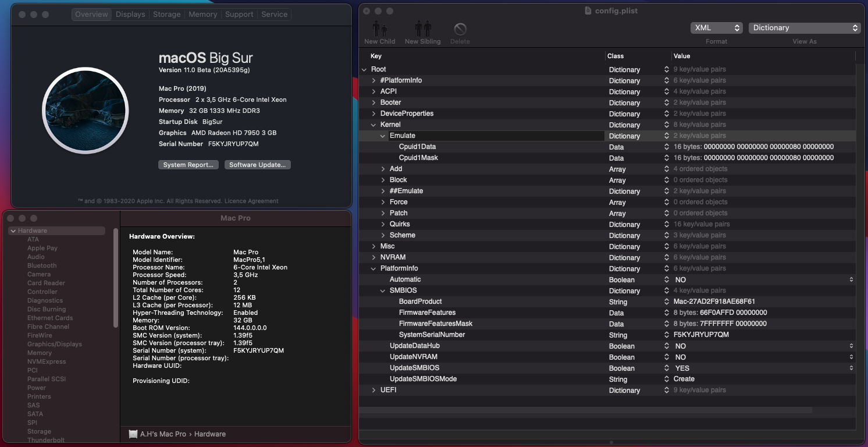Image resolution: width=868 pixels, height=447 pixels.
Task: Click the Software Update... button
Action: click(257, 165)
